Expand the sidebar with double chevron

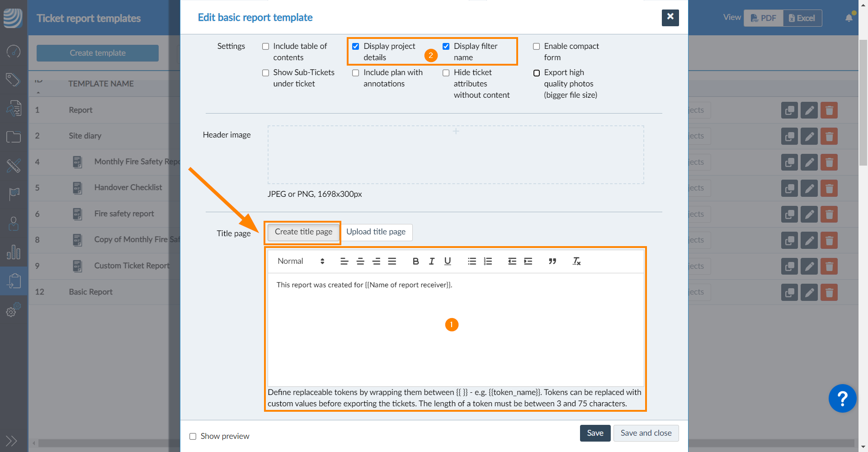11,440
